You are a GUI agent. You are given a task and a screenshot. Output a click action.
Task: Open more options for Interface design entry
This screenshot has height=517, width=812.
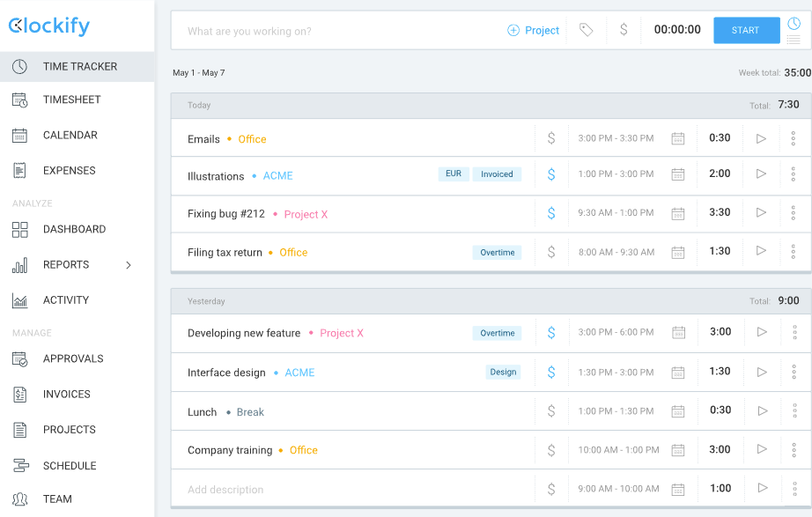click(x=794, y=372)
